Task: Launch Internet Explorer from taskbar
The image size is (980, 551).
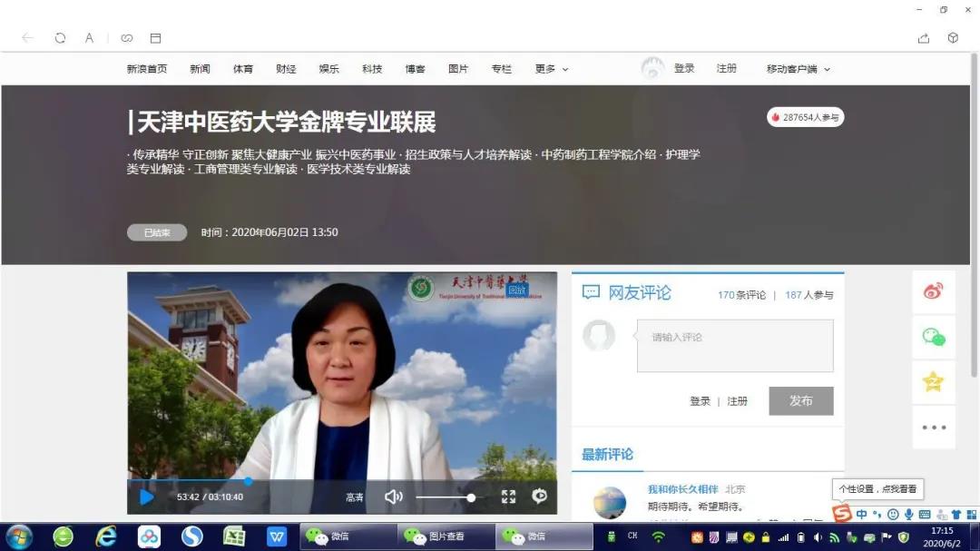Action: tap(106, 536)
